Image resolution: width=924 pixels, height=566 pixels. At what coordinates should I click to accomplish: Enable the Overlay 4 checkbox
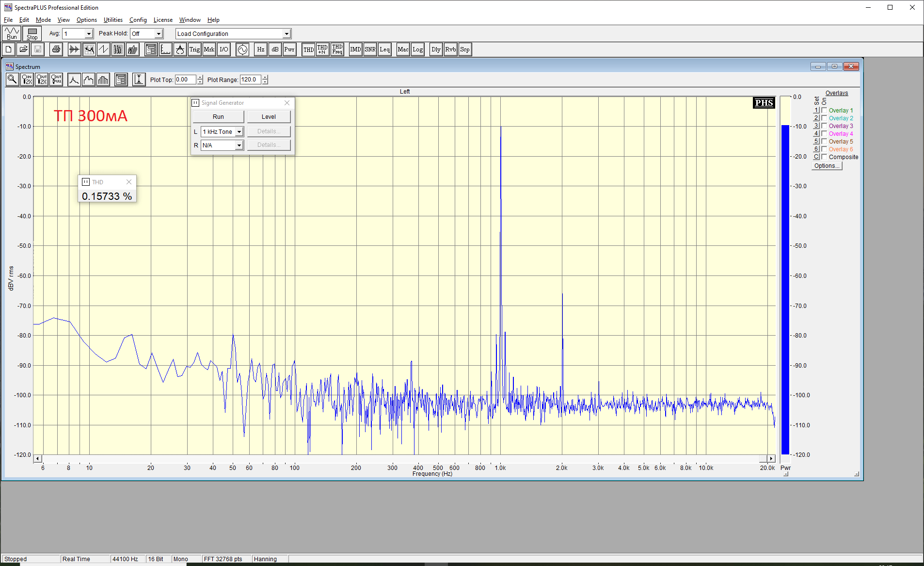[x=824, y=134]
